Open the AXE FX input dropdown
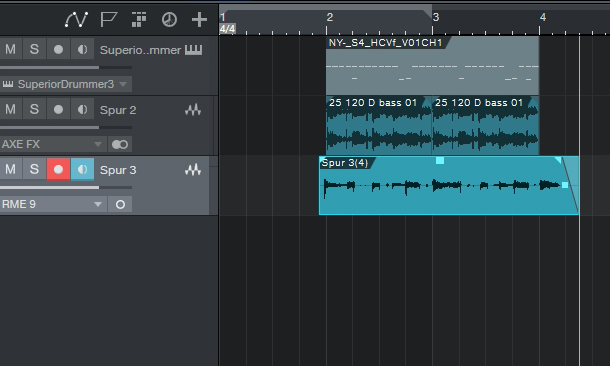Viewport: 610px width, 366px height. (53, 144)
